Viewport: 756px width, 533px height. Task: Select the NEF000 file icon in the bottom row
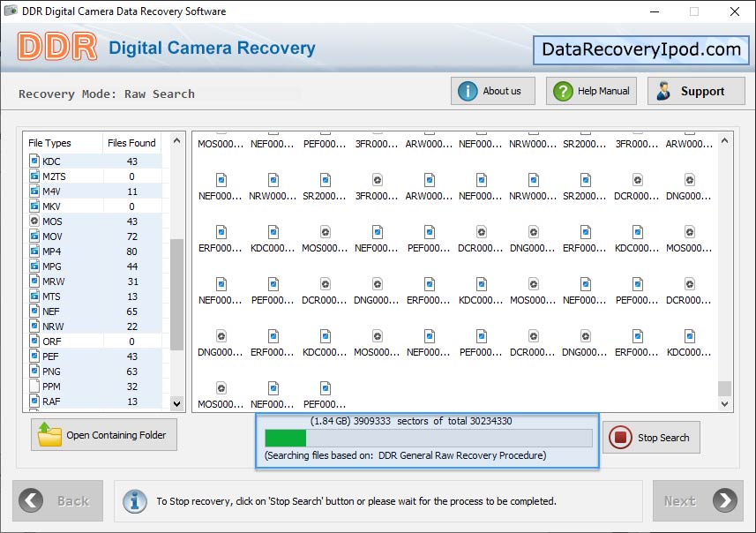click(273, 388)
